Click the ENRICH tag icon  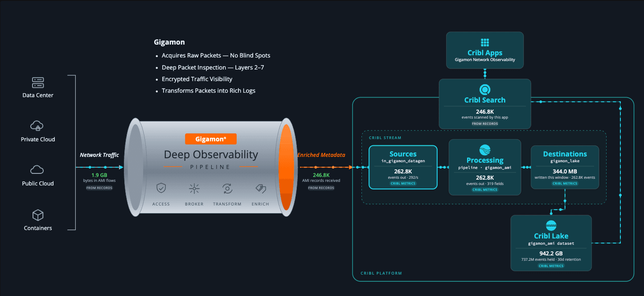[260, 189]
